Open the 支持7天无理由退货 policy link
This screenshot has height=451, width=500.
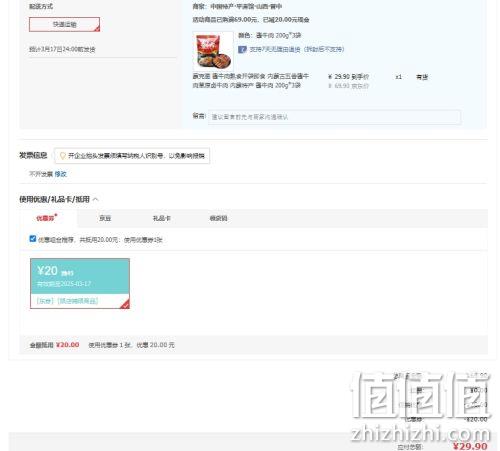(x=297, y=49)
